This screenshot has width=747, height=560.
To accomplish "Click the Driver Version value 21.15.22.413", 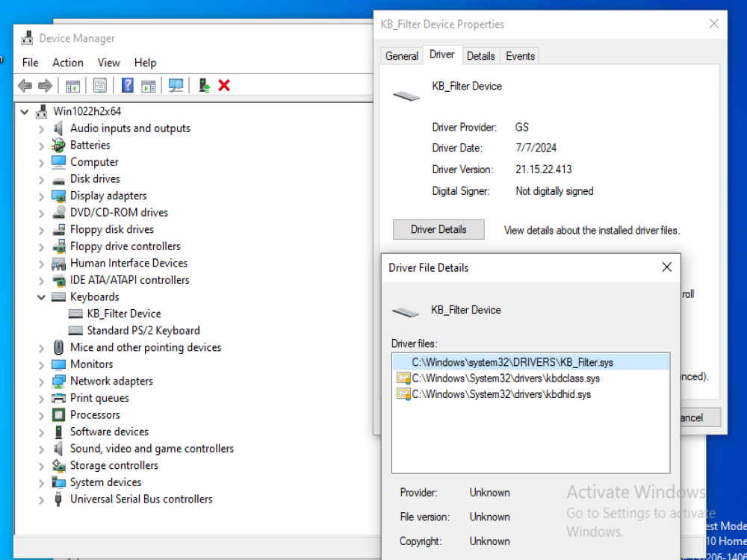I will [544, 169].
